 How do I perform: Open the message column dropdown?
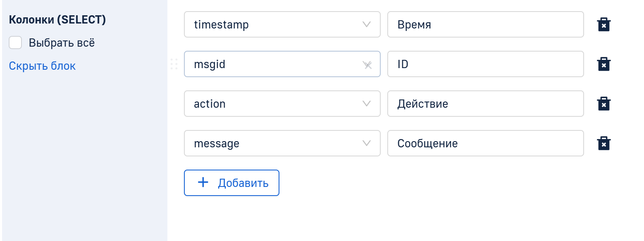[281, 144]
